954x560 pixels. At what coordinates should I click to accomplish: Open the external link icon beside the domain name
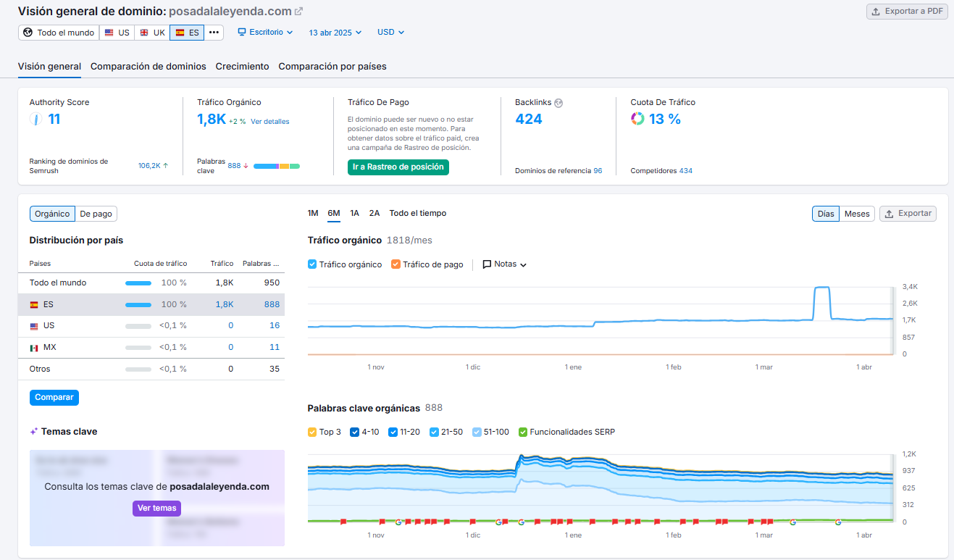point(299,12)
